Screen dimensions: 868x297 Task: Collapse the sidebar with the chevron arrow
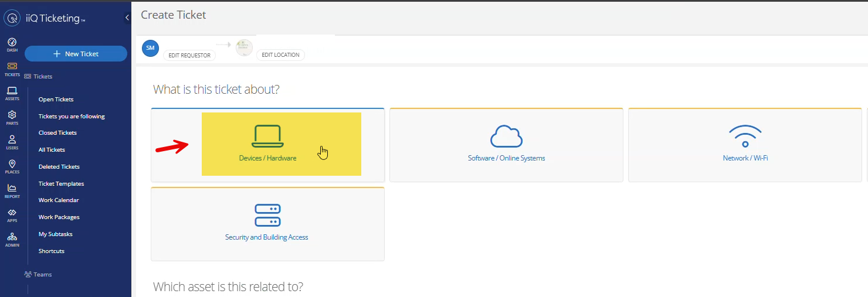(x=127, y=18)
